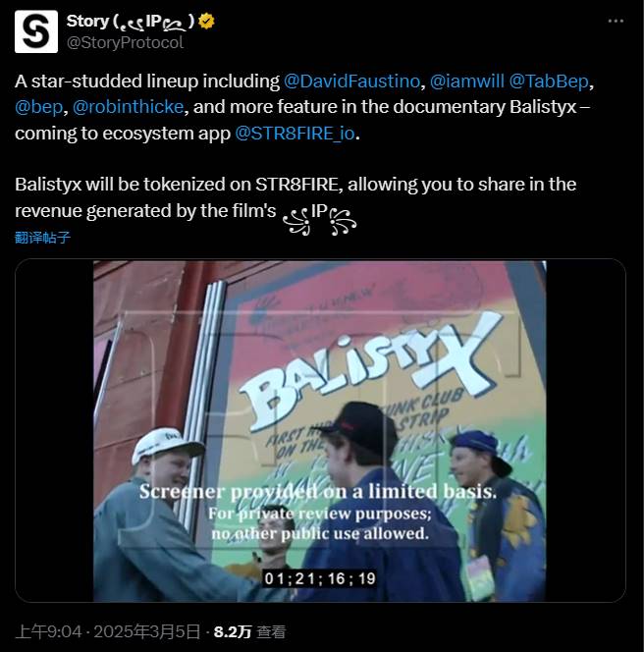Image resolution: width=644 pixels, height=652 pixels.
Task: Open the @STR8FIRE_io mention
Action: point(295,134)
